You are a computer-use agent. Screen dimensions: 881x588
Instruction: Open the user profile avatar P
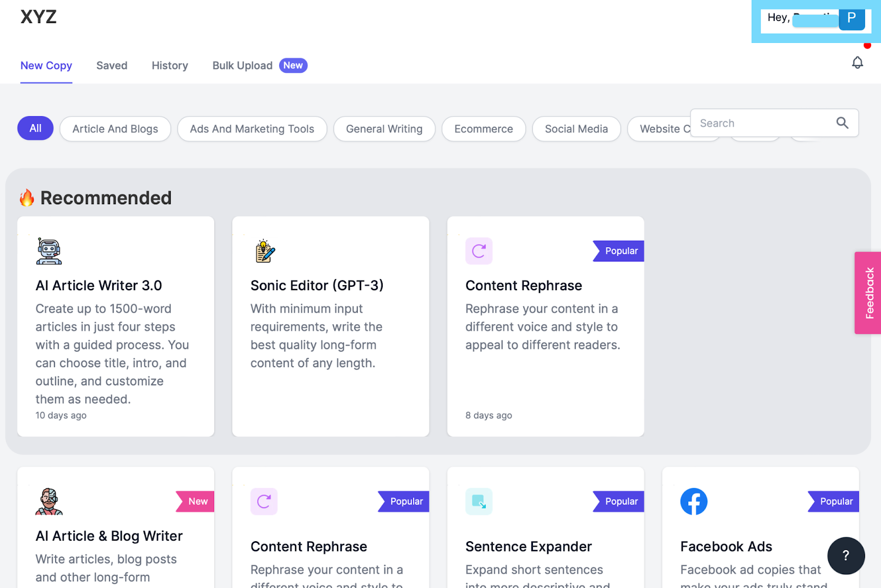pos(851,18)
